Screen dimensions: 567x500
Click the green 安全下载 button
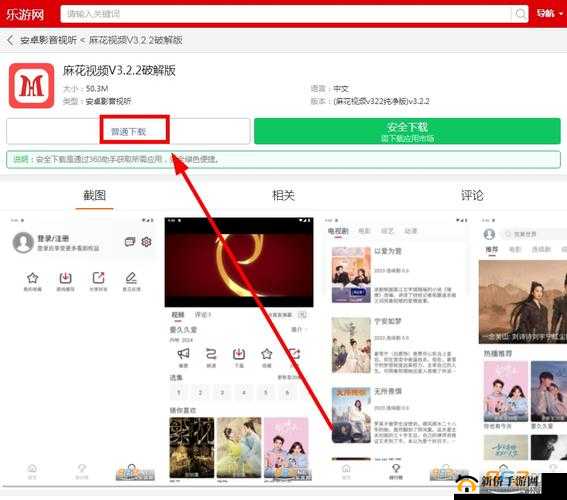(407, 131)
